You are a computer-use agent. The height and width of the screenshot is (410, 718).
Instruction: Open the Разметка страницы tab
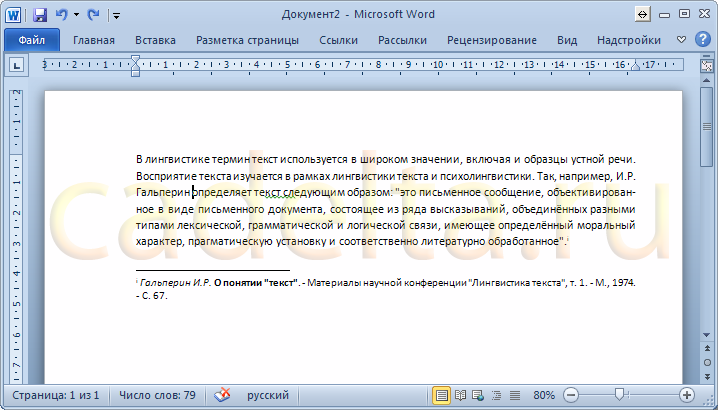(247, 40)
